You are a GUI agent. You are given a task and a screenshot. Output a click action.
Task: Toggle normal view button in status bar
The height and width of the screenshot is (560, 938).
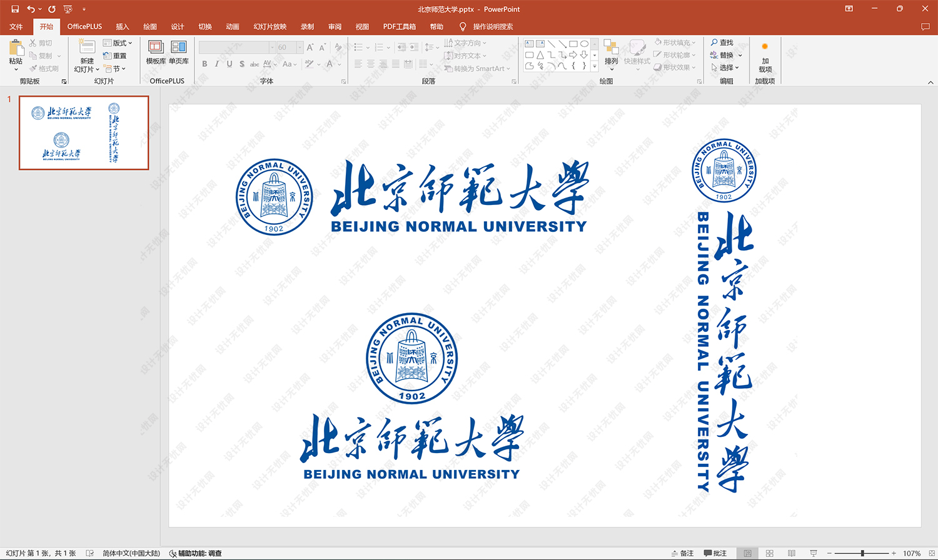coord(747,553)
